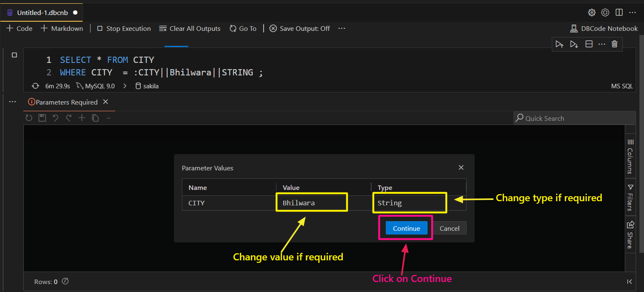Image resolution: width=644 pixels, height=292 pixels.
Task: Click the cell execution spinner icon
Action: coord(35,86)
